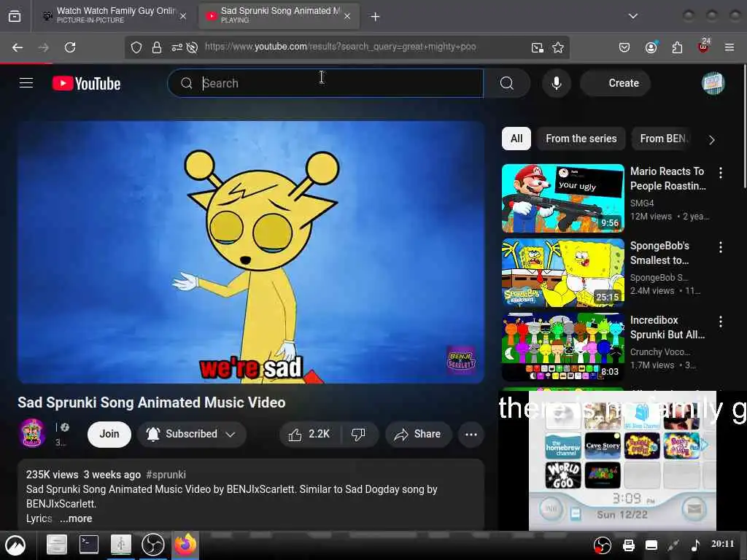
Task: Expand the list all tabs chevron
Action: (x=632, y=16)
